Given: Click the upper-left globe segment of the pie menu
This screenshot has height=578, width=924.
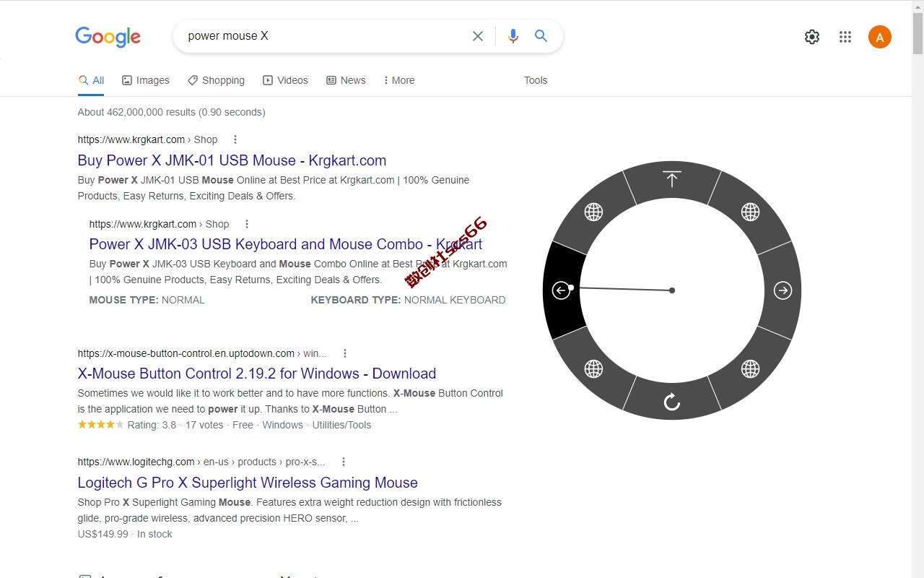Looking at the screenshot, I should (x=593, y=212).
